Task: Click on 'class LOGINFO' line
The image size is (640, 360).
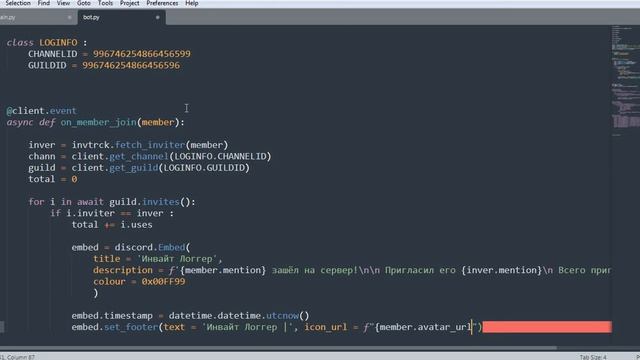Action: pos(47,42)
